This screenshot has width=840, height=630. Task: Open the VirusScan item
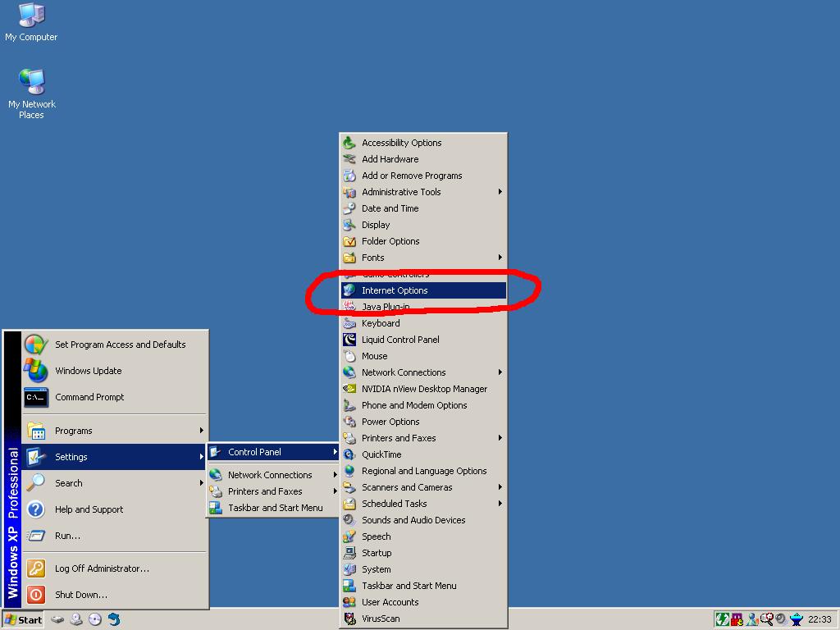coord(424,619)
